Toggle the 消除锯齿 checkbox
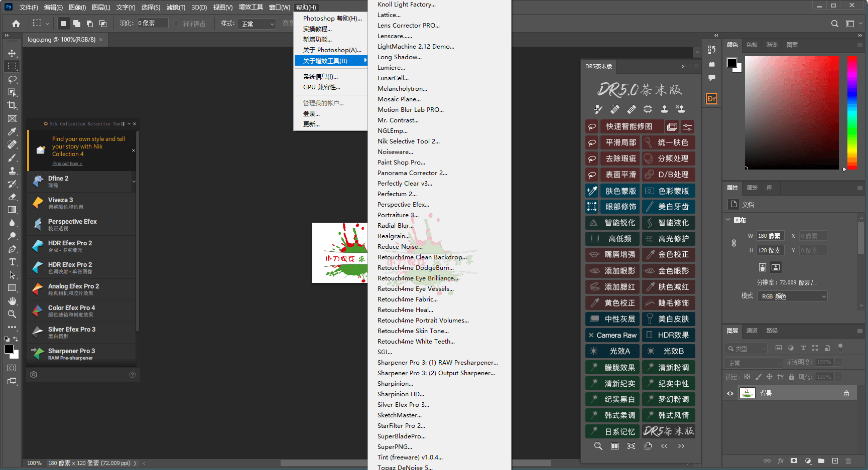Image resolution: width=868 pixels, height=470 pixels. (176, 24)
